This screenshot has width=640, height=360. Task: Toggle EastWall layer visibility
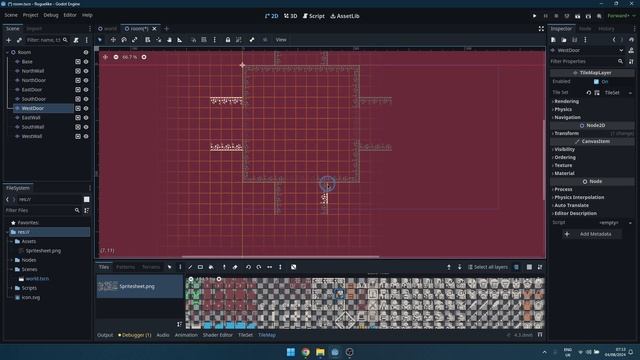(86, 118)
